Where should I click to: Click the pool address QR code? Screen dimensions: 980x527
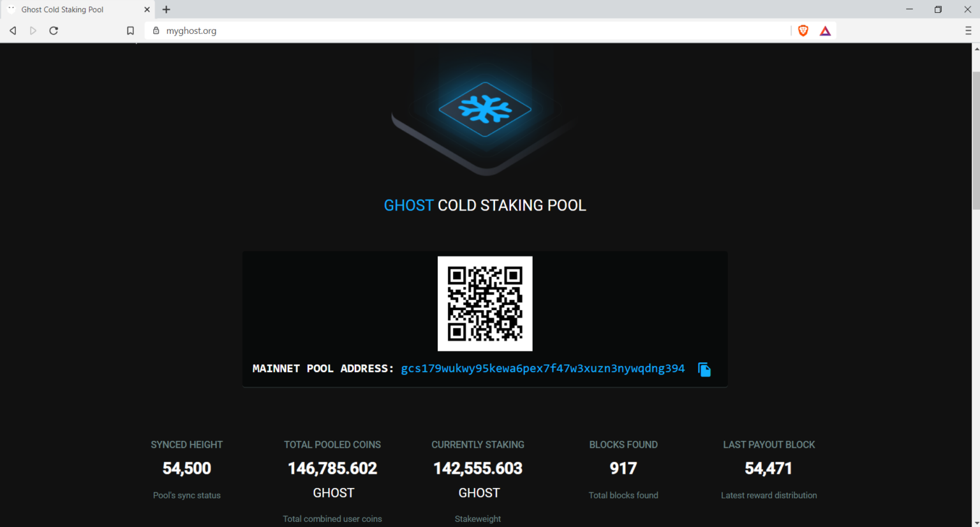[485, 304]
